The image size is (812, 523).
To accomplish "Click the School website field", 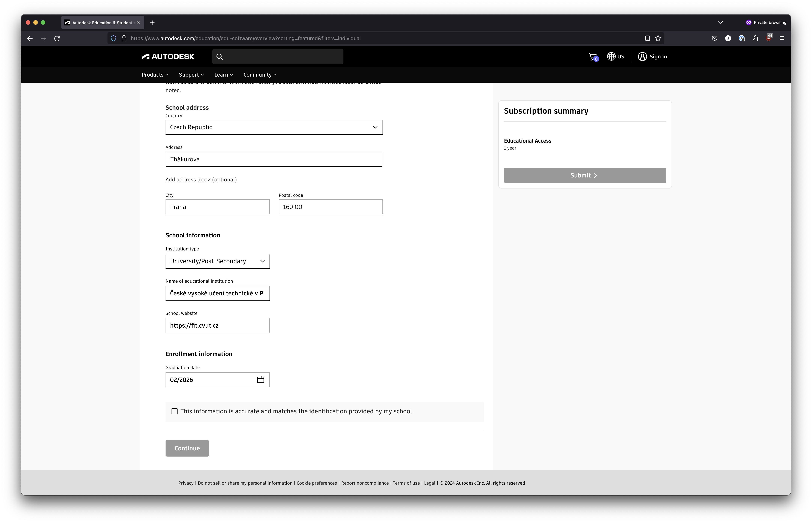I will pyautogui.click(x=217, y=325).
